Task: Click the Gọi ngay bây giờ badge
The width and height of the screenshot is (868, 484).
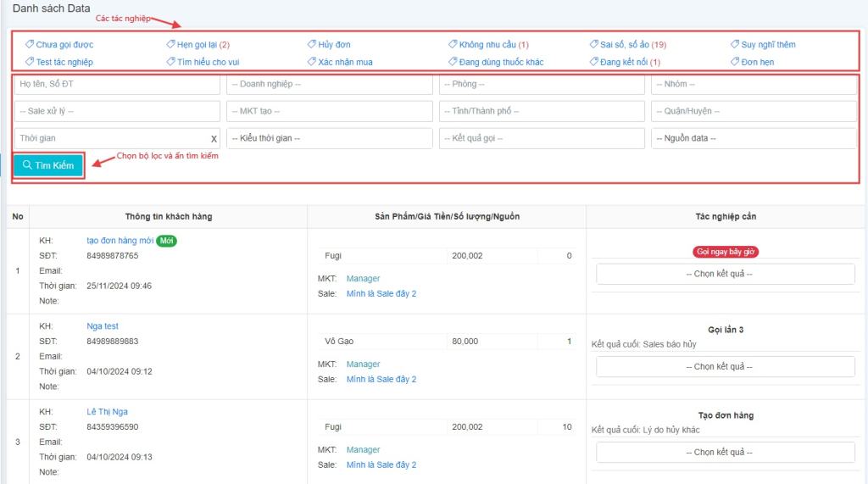Action: (725, 252)
